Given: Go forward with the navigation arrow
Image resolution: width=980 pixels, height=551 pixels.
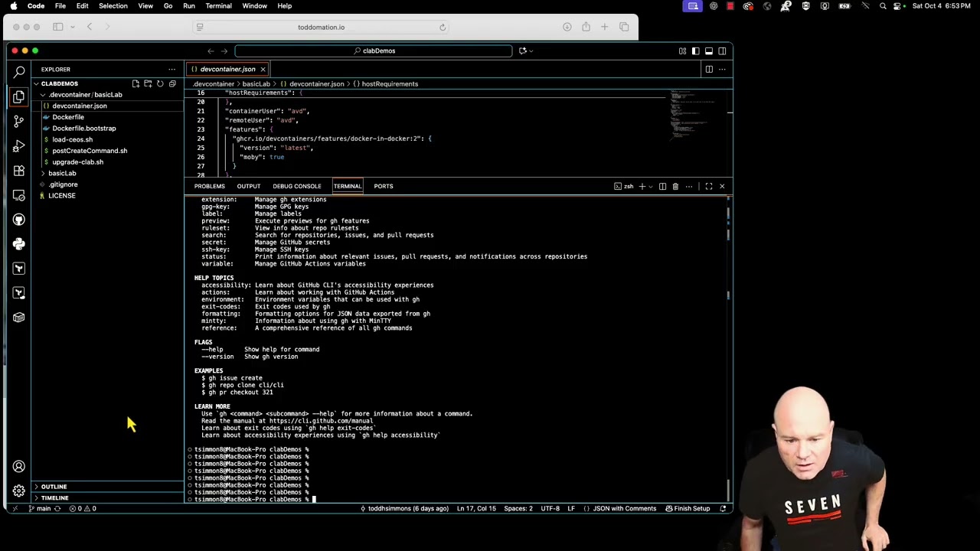Looking at the screenshot, I should coord(224,51).
